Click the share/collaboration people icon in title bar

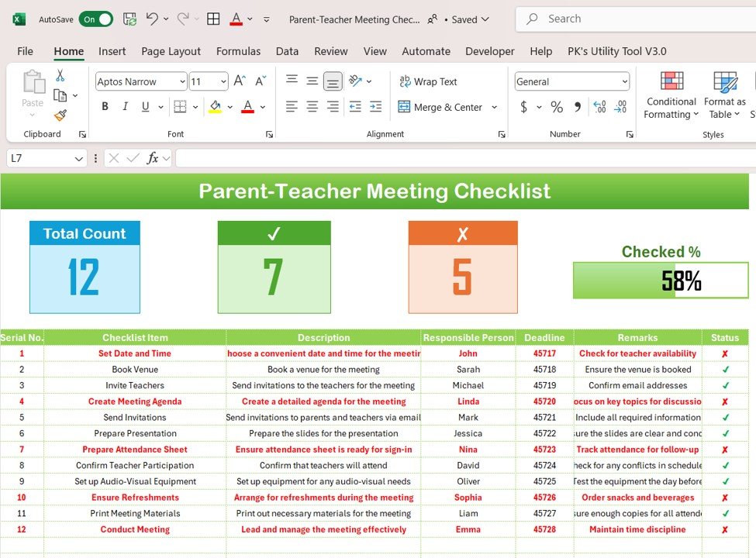(x=433, y=19)
